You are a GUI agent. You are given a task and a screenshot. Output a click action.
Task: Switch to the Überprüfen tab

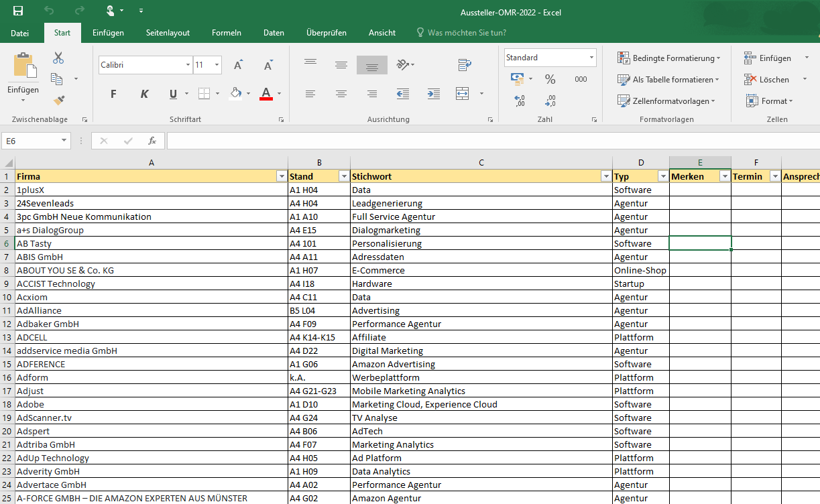point(327,33)
